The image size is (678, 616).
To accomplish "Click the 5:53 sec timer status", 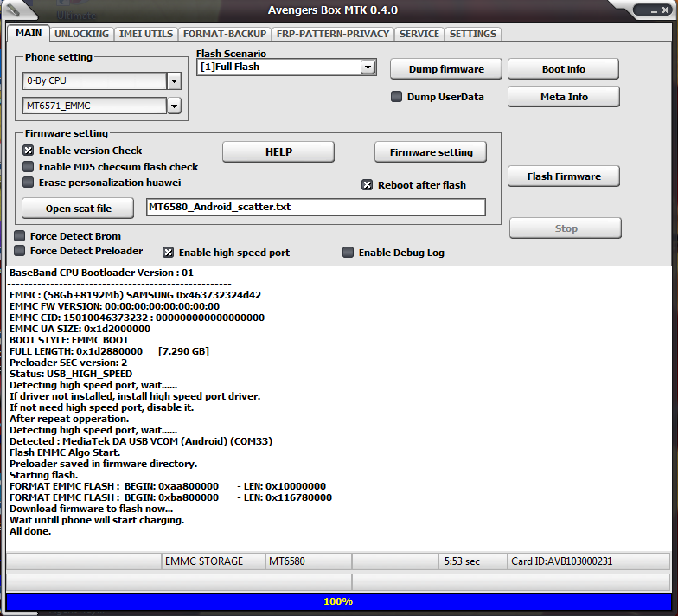I will coord(472,561).
